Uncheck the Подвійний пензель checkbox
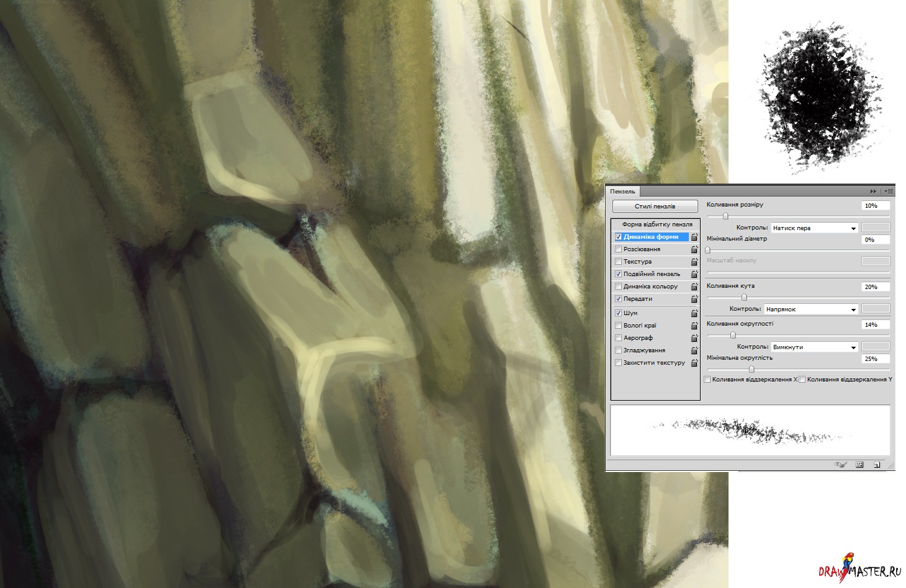The image size is (906, 588). point(618,274)
